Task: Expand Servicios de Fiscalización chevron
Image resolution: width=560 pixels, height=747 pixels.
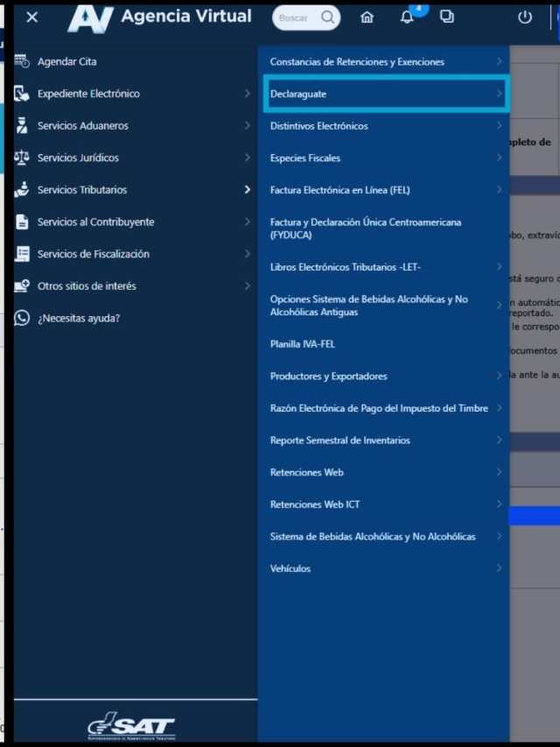Action: coord(247,253)
